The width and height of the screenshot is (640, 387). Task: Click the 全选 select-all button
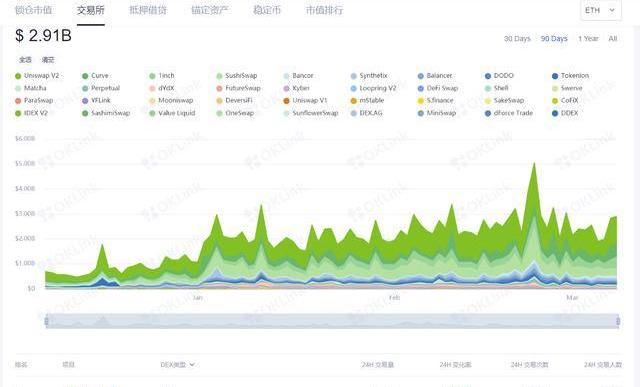click(25, 60)
